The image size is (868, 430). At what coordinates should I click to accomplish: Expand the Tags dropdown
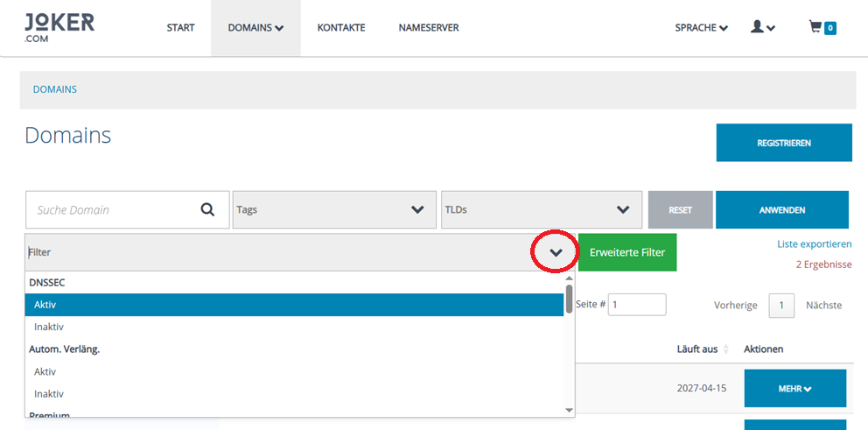pyautogui.click(x=333, y=210)
